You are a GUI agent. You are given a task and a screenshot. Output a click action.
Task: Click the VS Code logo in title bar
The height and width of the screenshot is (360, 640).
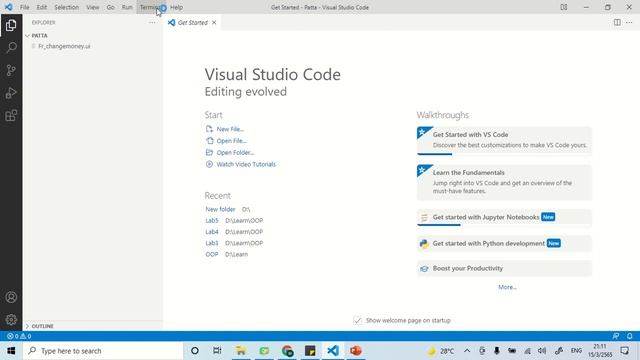pos(8,7)
